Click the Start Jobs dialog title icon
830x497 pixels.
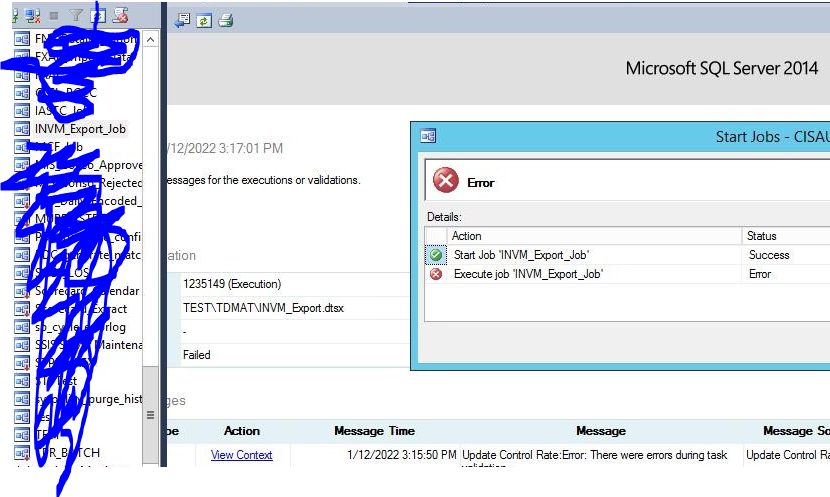tap(428, 136)
